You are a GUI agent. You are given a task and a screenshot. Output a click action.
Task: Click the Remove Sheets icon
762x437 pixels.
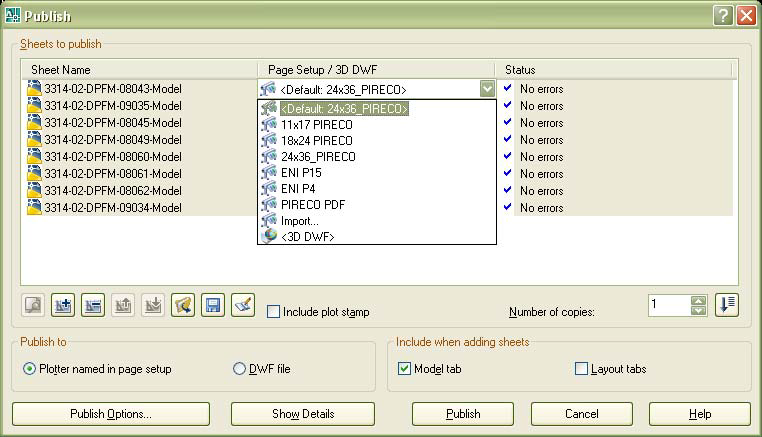[x=93, y=305]
